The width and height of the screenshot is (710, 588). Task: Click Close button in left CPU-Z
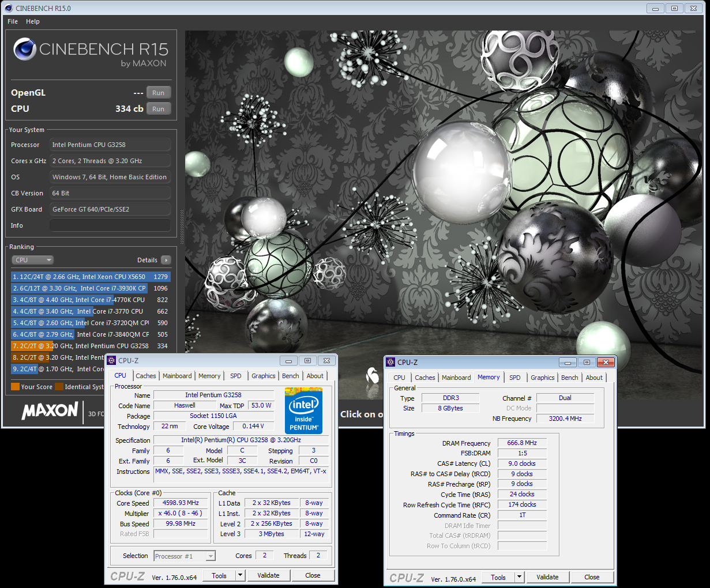click(x=313, y=575)
